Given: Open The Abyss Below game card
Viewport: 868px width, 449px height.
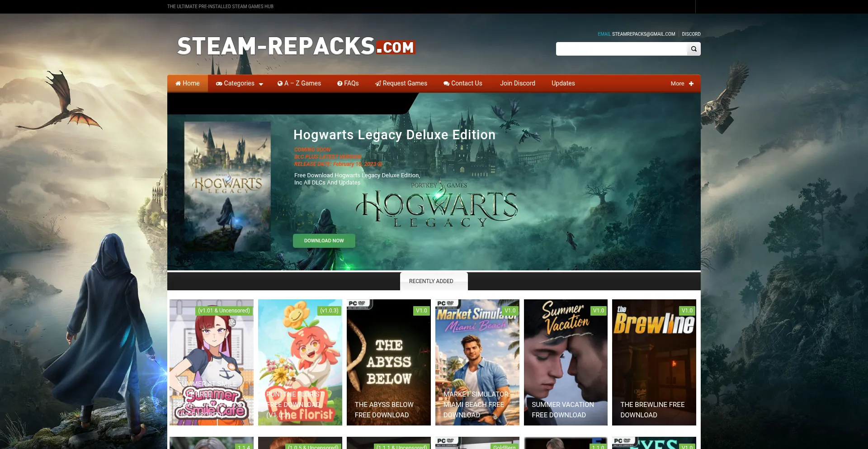Looking at the screenshot, I should (x=389, y=362).
